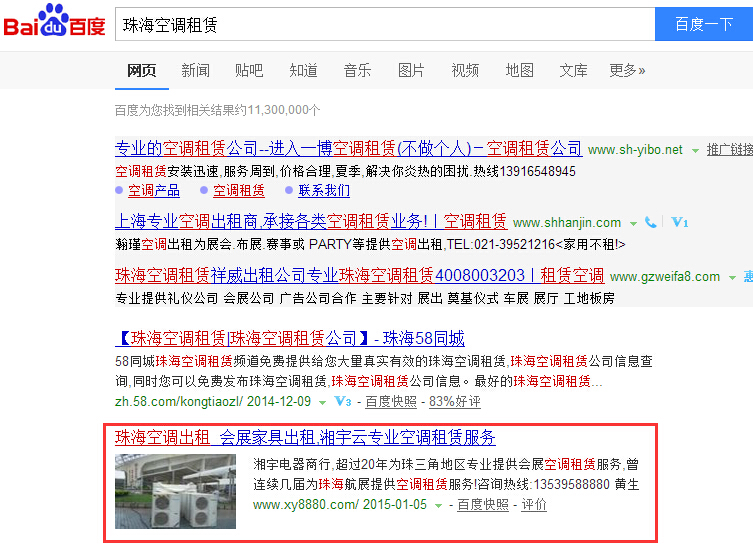Click the Baidu logo
The image size is (753, 546).
pyautogui.click(x=54, y=20)
